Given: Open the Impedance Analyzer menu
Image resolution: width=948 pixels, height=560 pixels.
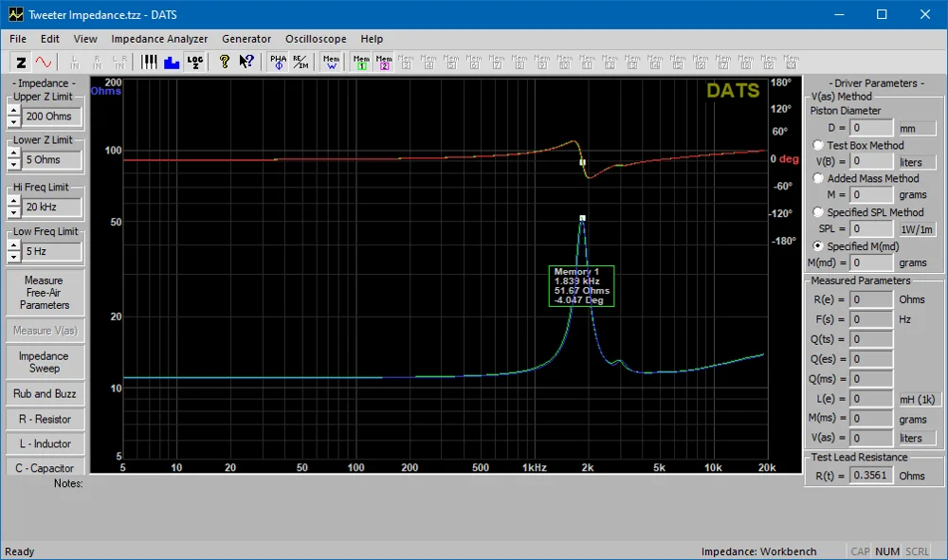Looking at the screenshot, I should pyautogui.click(x=159, y=39).
